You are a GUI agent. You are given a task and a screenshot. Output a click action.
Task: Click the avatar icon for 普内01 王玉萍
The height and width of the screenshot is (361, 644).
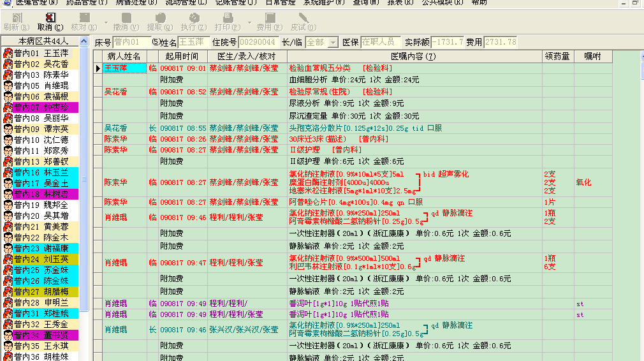(8, 54)
